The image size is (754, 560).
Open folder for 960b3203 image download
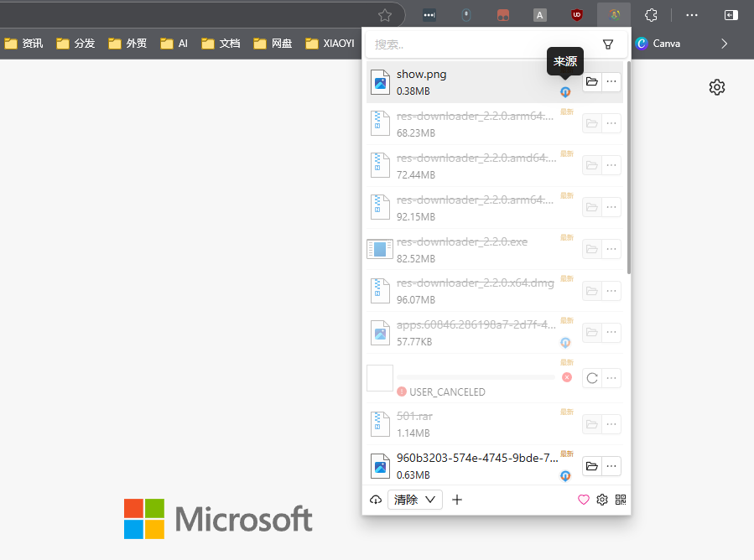click(591, 466)
